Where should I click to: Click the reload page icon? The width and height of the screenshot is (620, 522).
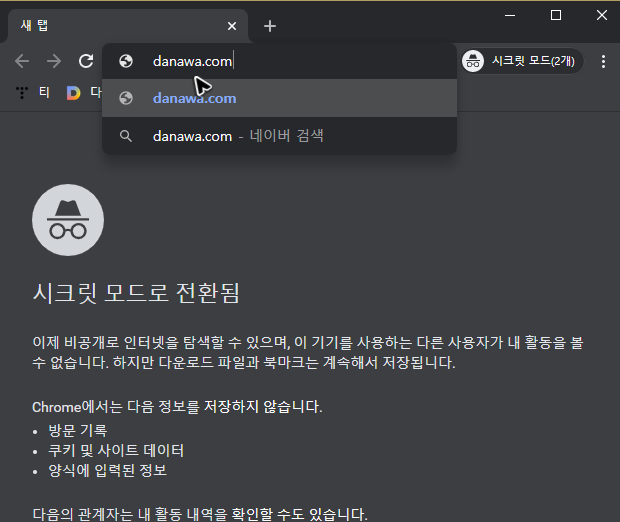coord(86,61)
